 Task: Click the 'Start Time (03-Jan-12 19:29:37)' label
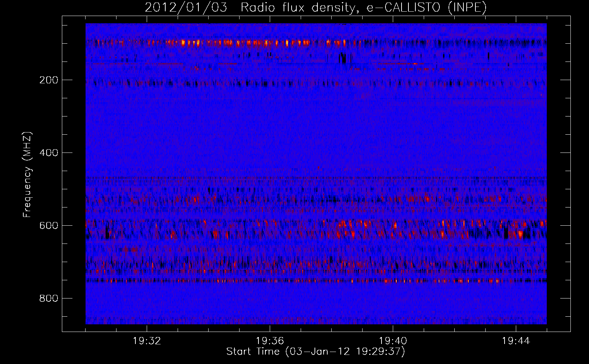coord(316,352)
